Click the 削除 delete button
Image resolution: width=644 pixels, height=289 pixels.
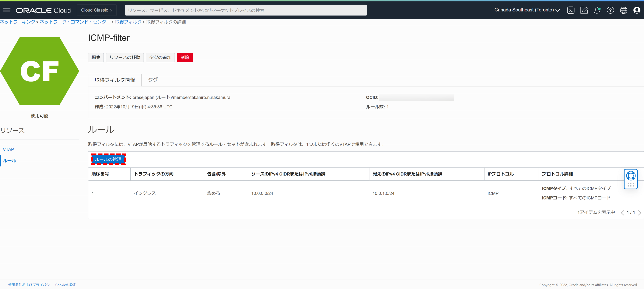185,57
